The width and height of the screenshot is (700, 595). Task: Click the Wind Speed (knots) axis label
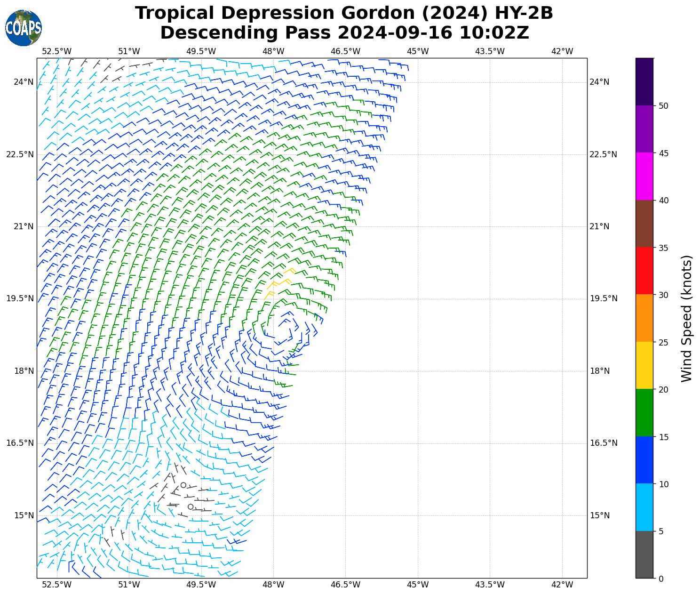coord(686,318)
